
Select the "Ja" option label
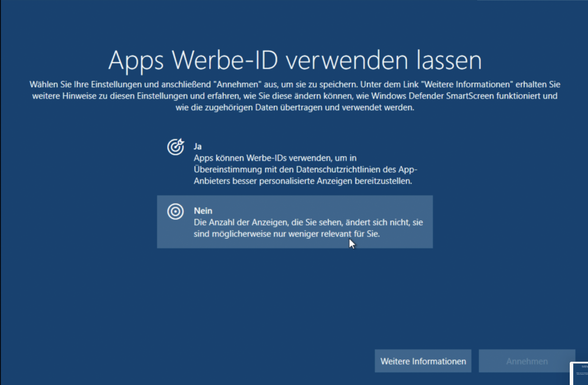coord(198,146)
